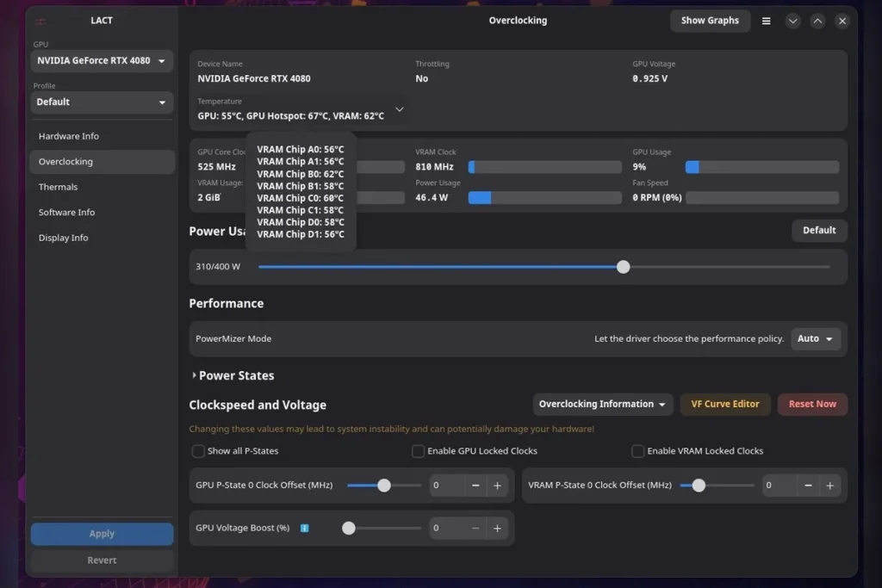
Task: Open PowerMizer Mode Auto dropdown
Action: coord(815,338)
